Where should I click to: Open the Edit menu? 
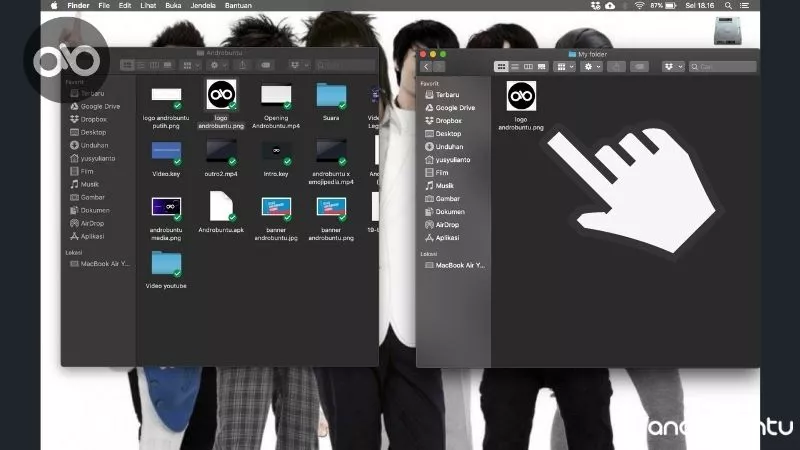tap(125, 6)
